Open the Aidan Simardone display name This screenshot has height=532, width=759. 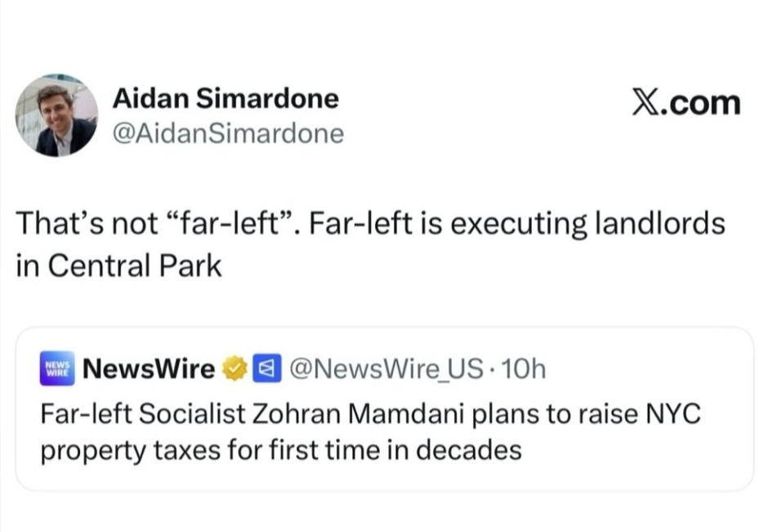click(225, 98)
